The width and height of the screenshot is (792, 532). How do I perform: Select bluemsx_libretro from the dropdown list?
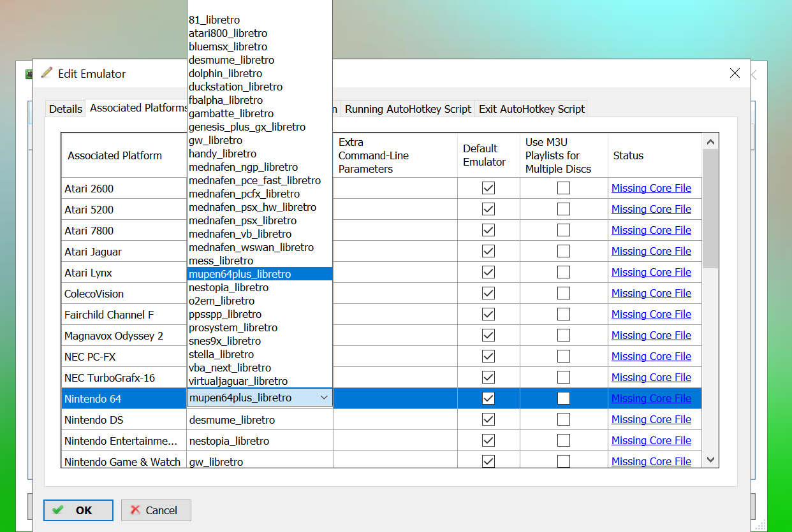pyautogui.click(x=260, y=47)
